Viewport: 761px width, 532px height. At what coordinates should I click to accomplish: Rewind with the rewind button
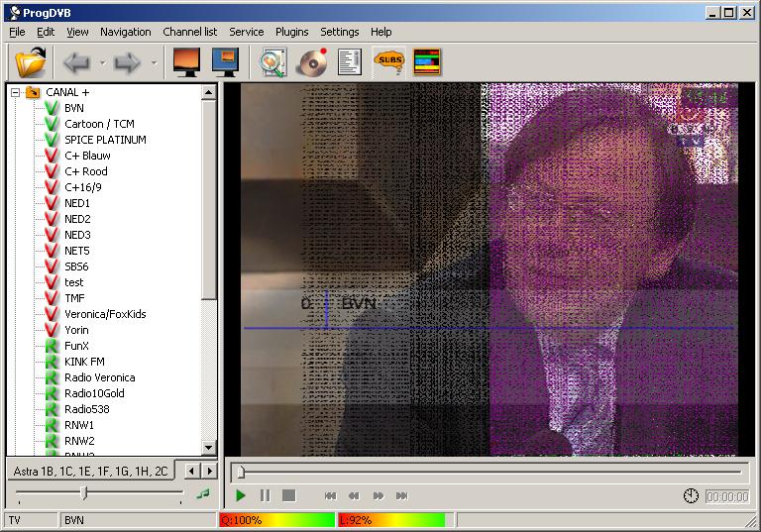pos(355,496)
